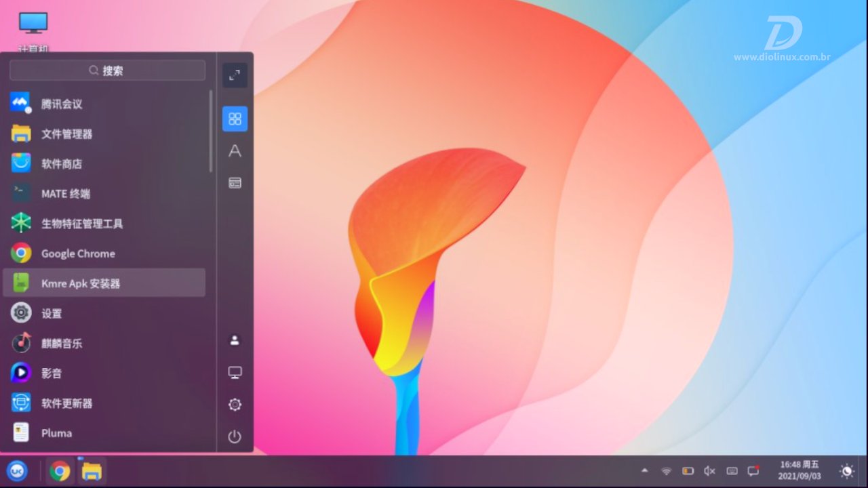Viewport: 868px width, 488px height.
Task: Open Chrome from the taskbar
Action: click(x=60, y=470)
